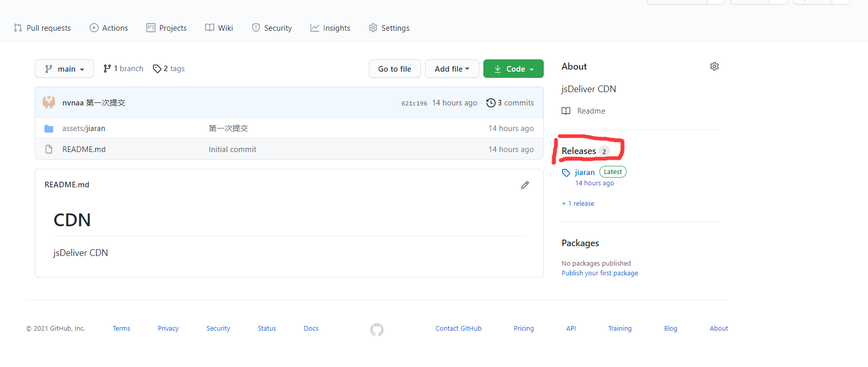Switch to the Projects tab
This screenshot has width=868, height=367.
(x=167, y=28)
